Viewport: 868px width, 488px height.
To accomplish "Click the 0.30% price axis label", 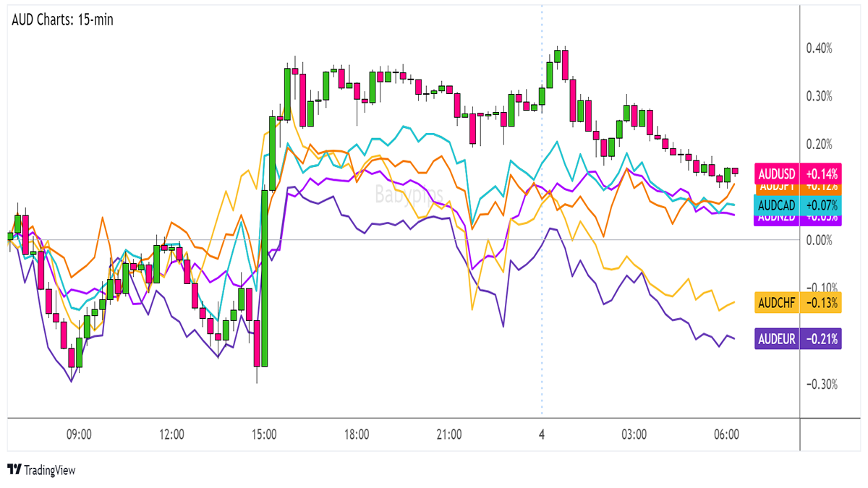I will point(820,96).
